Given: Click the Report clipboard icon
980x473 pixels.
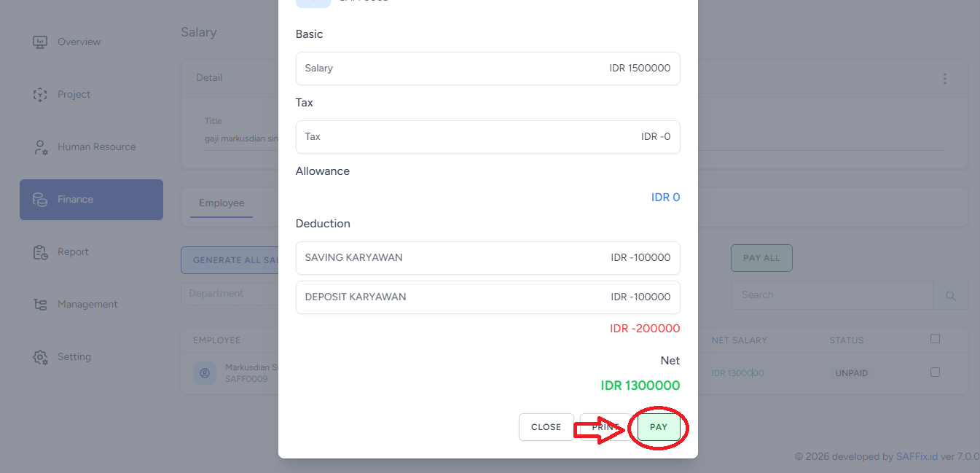Looking at the screenshot, I should click(x=40, y=252).
